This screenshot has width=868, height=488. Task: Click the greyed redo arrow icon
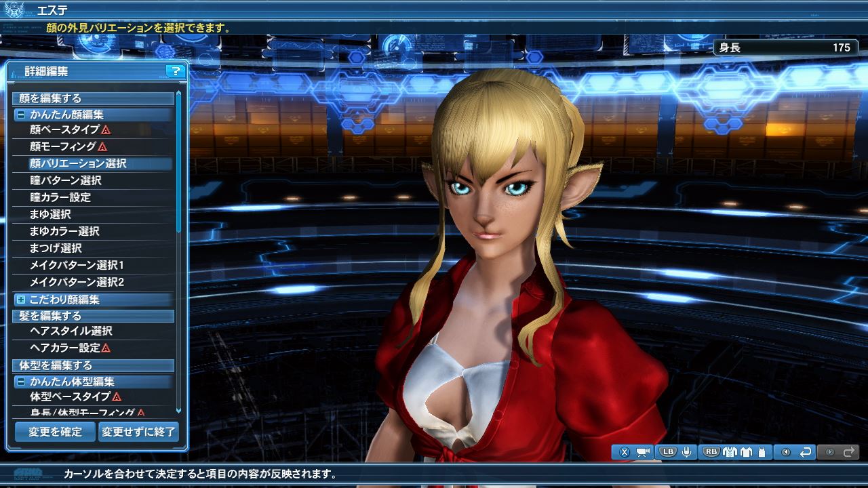848,452
